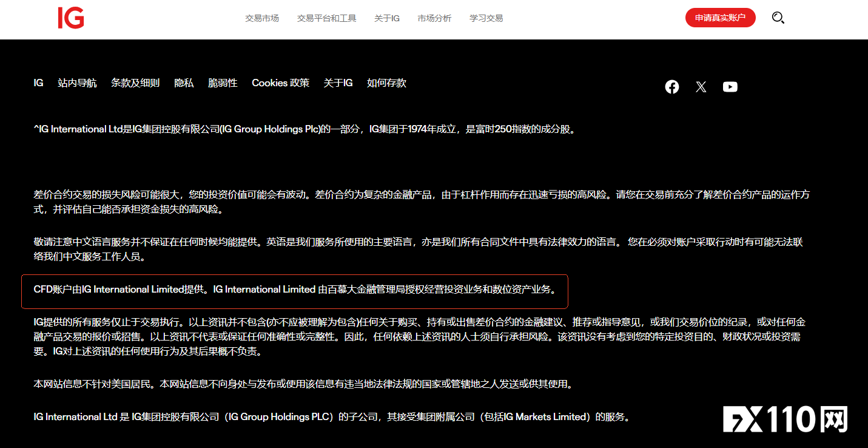
Task: Visit the 隐私 privacy page
Action: coord(183,83)
